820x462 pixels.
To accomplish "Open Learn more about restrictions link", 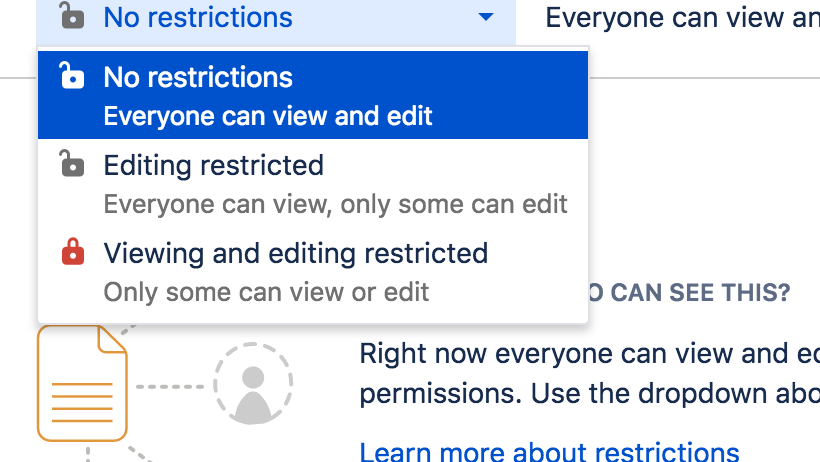I will (x=549, y=452).
